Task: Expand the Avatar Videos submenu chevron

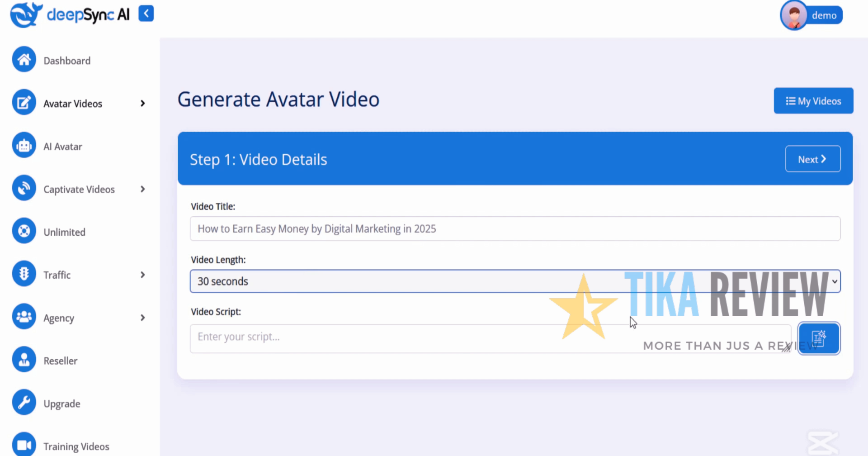Action: [x=143, y=104]
